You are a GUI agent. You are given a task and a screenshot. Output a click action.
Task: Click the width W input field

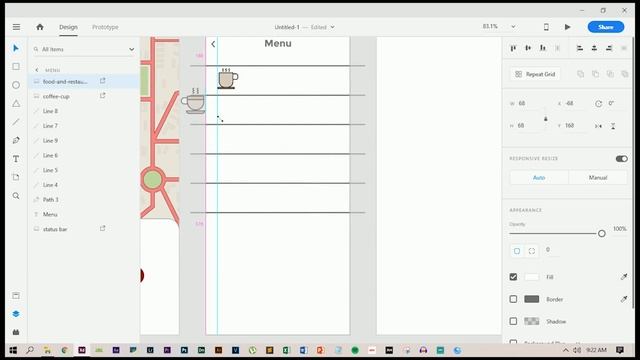[528, 104]
